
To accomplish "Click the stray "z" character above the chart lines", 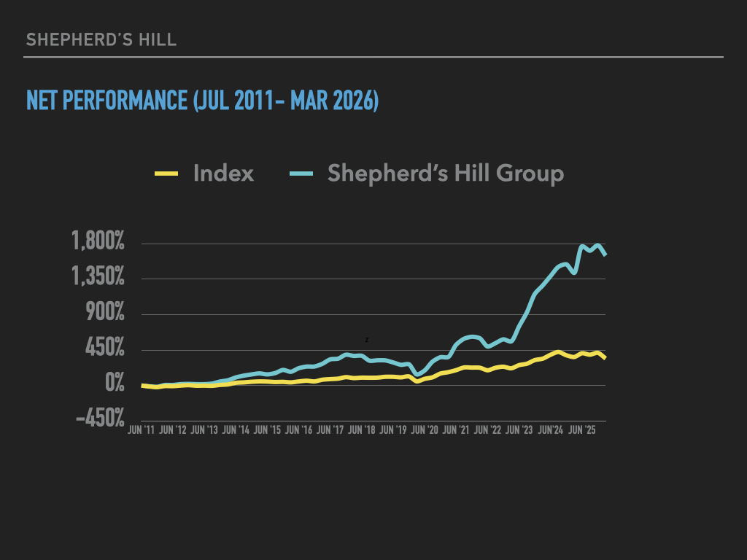I will coord(367,340).
